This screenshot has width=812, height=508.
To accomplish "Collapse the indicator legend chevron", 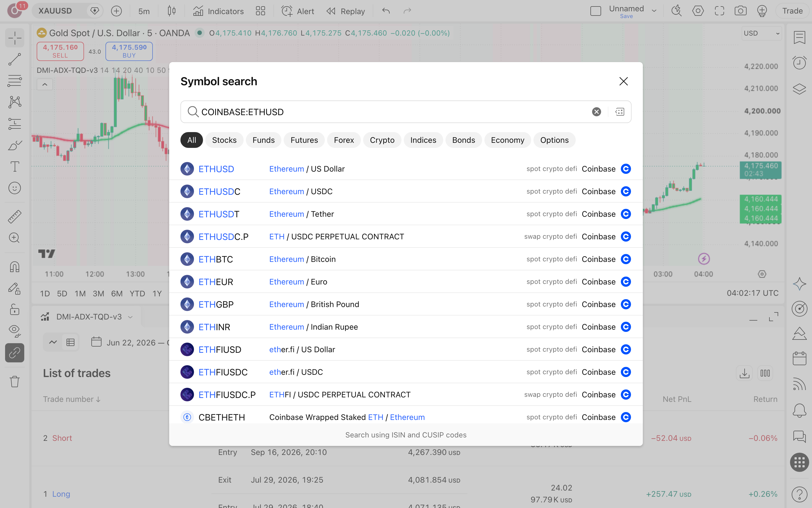I will pos(45,85).
